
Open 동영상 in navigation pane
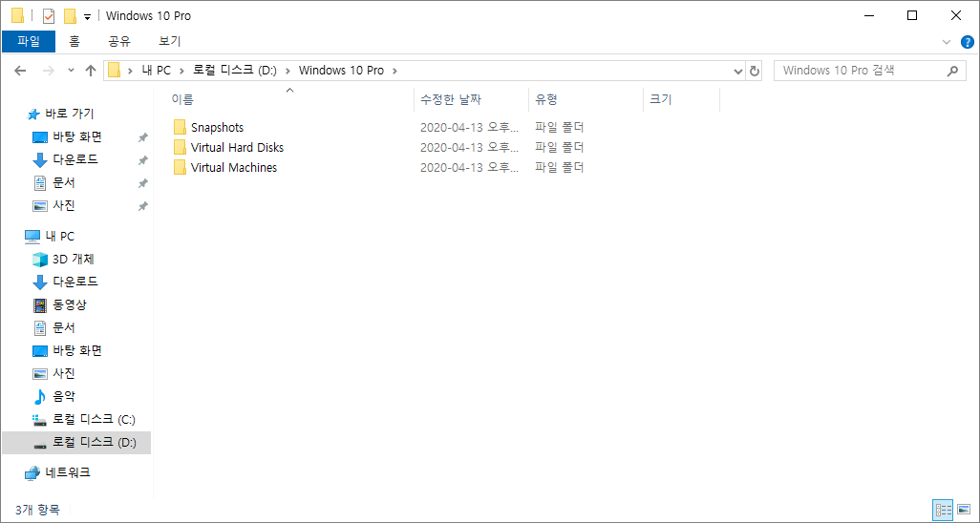click(x=70, y=305)
